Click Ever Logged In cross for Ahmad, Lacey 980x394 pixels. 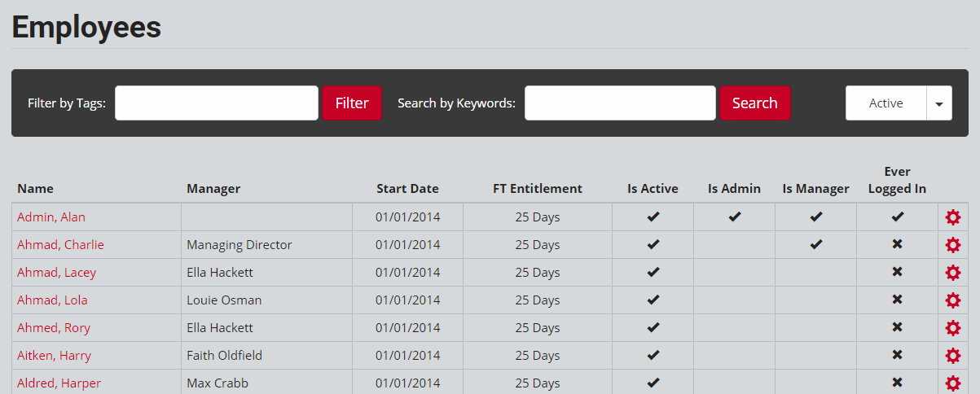coord(897,272)
